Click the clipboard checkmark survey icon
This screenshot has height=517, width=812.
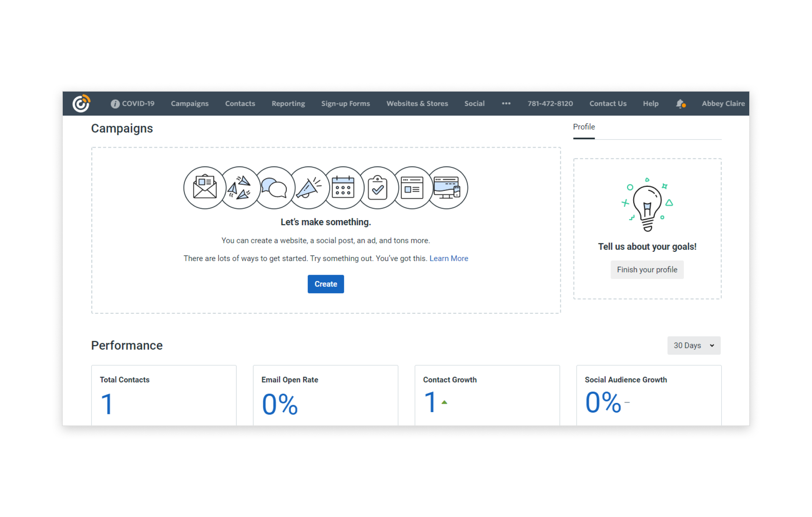coord(378,188)
